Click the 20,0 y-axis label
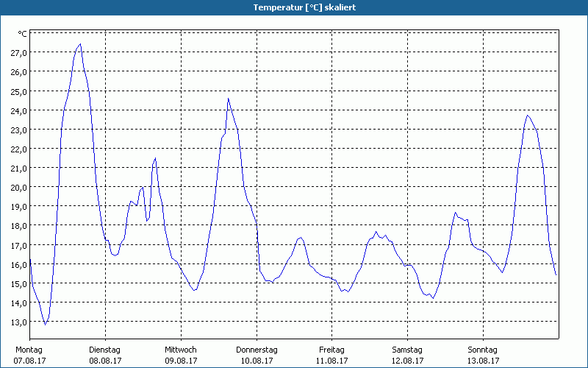 18,187
